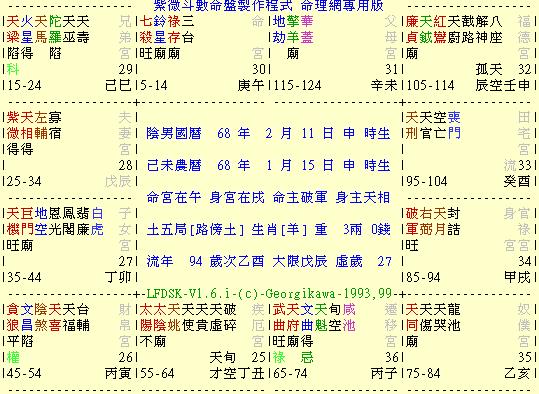Image resolution: width=539 pixels, height=394 pixels.
Task: Click the green LFDSK-V1.6.i copyright line
Action: [269, 293]
